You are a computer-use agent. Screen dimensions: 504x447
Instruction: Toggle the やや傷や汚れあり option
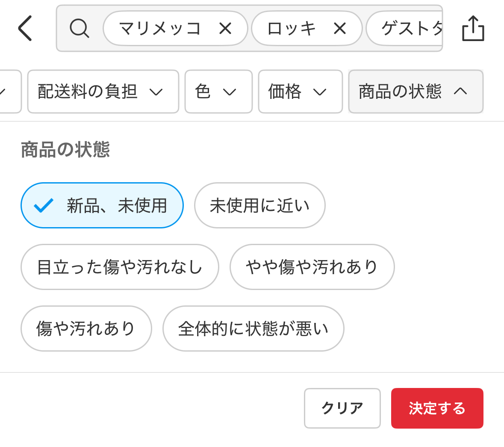(x=312, y=267)
